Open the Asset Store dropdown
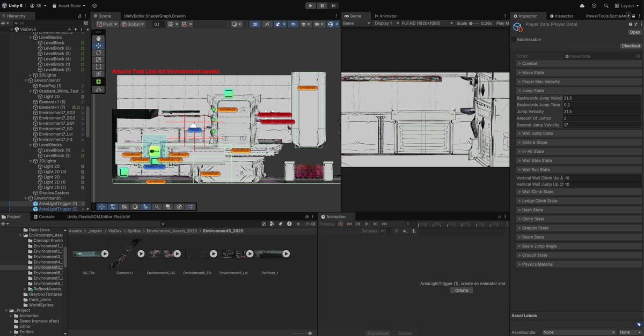This screenshot has width=644, height=336. click(x=69, y=5)
